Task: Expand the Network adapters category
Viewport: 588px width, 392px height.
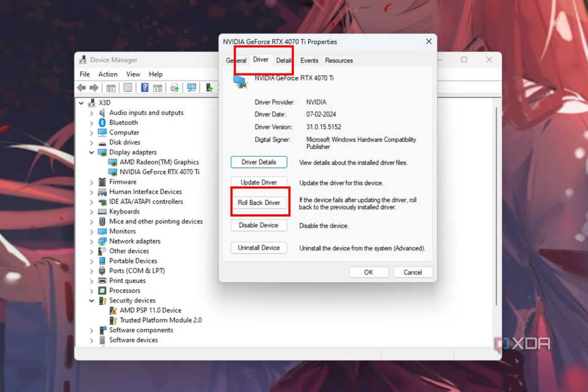Action: [92, 241]
